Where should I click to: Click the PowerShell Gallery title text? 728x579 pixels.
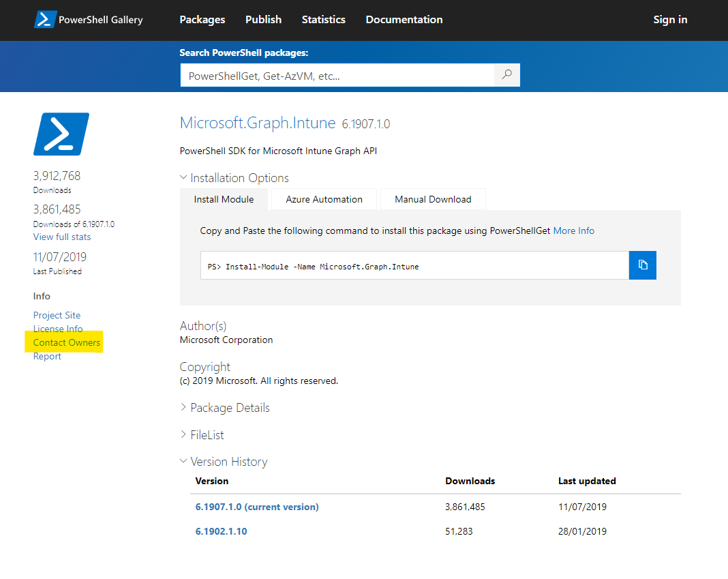click(x=101, y=20)
